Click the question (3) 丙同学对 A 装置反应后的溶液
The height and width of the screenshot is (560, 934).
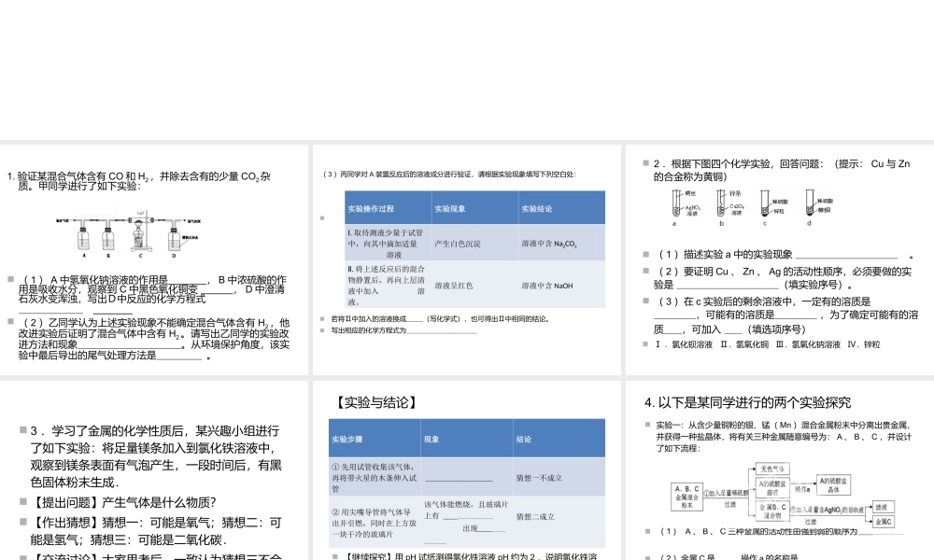coord(450,175)
